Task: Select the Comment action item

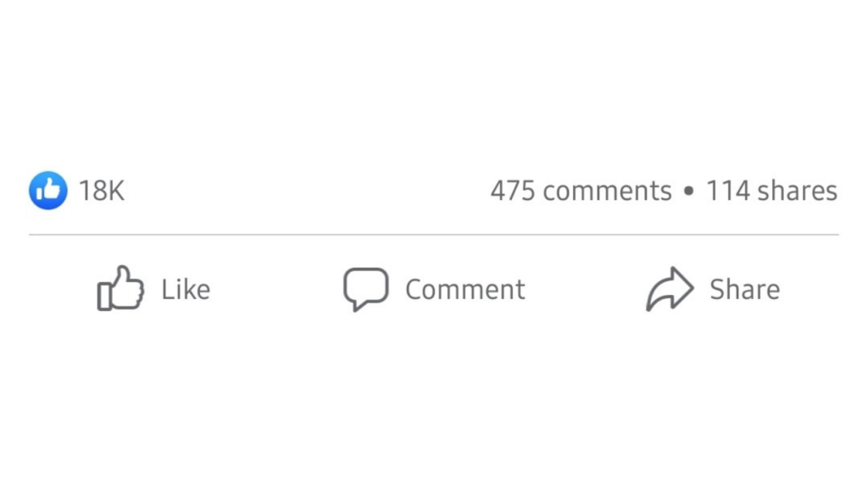Action: 434,289
